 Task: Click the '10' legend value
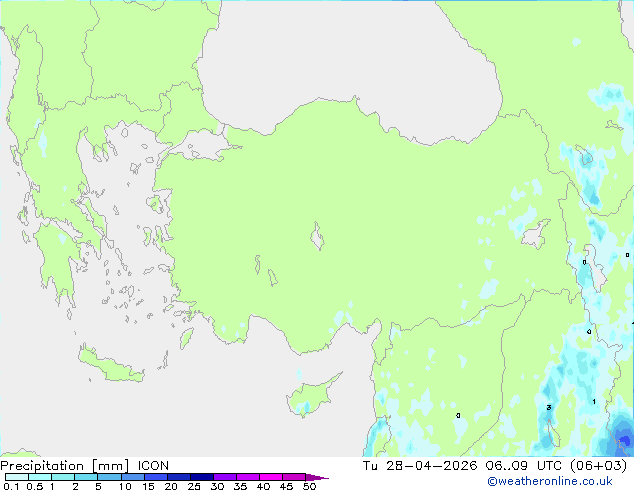click(125, 486)
